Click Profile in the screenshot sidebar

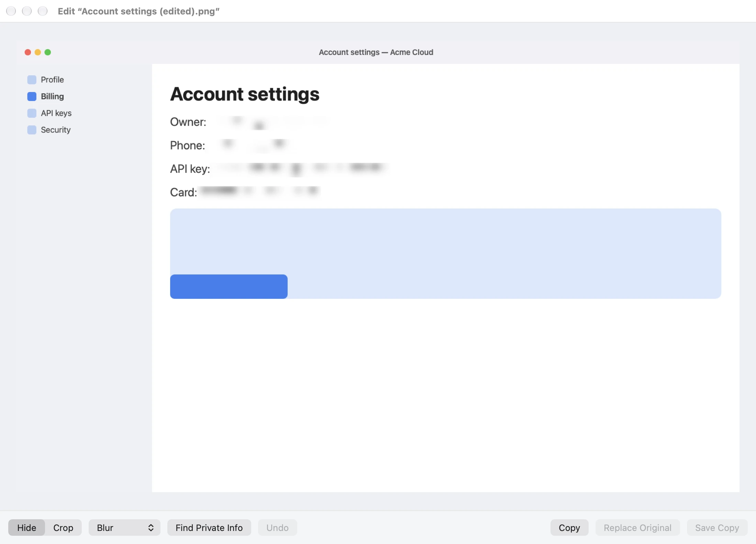pyautogui.click(x=52, y=80)
